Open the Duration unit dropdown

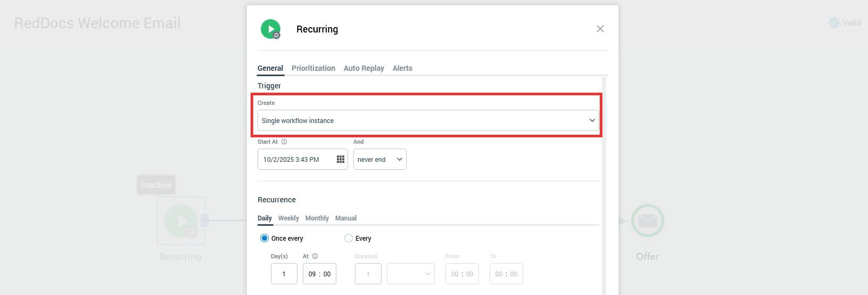pyautogui.click(x=410, y=274)
